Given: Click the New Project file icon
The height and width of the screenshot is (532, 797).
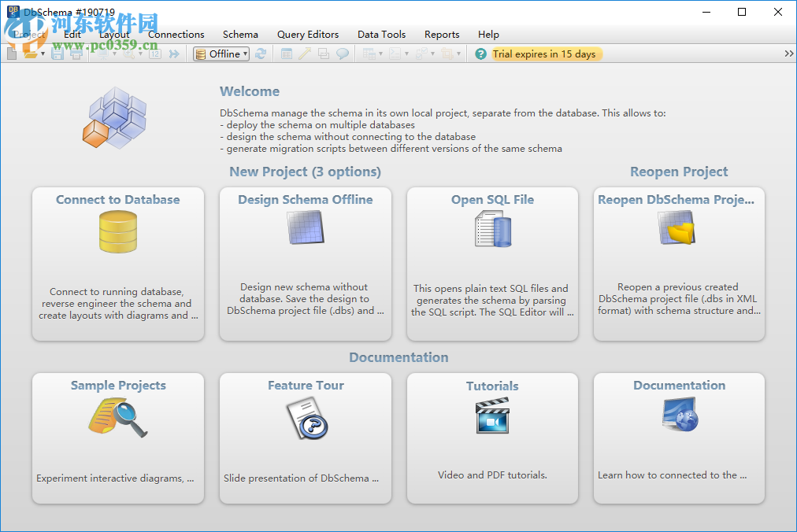Looking at the screenshot, I should pos(12,54).
